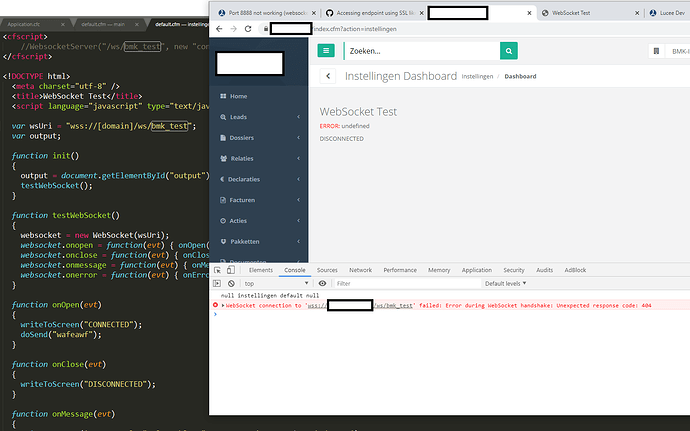Image resolution: width=690 pixels, height=431 pixels.
Task: Expand the Leads submenu chevron
Action: (298, 117)
